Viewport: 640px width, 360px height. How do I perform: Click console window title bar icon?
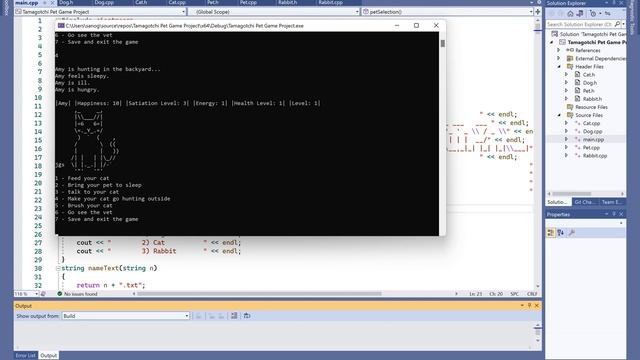[61, 25]
